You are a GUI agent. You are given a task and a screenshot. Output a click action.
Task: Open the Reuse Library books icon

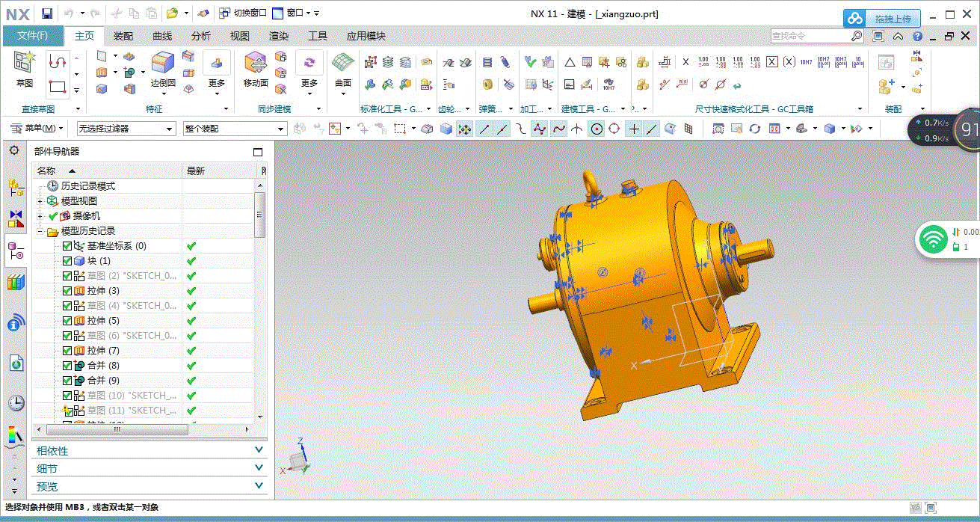tap(16, 282)
